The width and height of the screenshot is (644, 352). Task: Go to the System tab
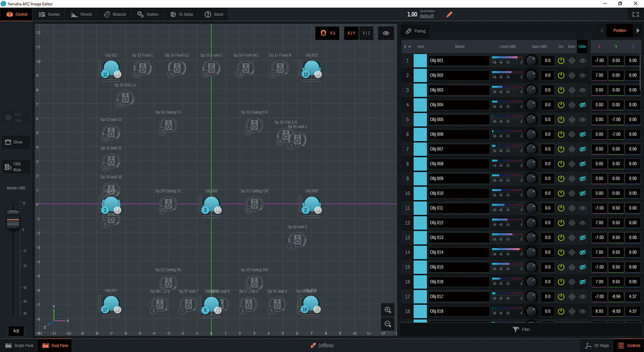point(147,14)
